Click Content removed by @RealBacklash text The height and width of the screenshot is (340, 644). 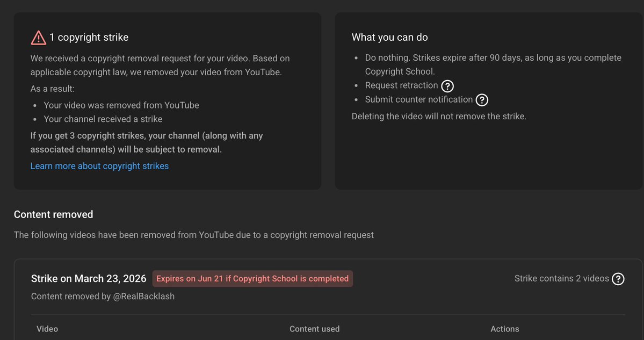point(103,296)
